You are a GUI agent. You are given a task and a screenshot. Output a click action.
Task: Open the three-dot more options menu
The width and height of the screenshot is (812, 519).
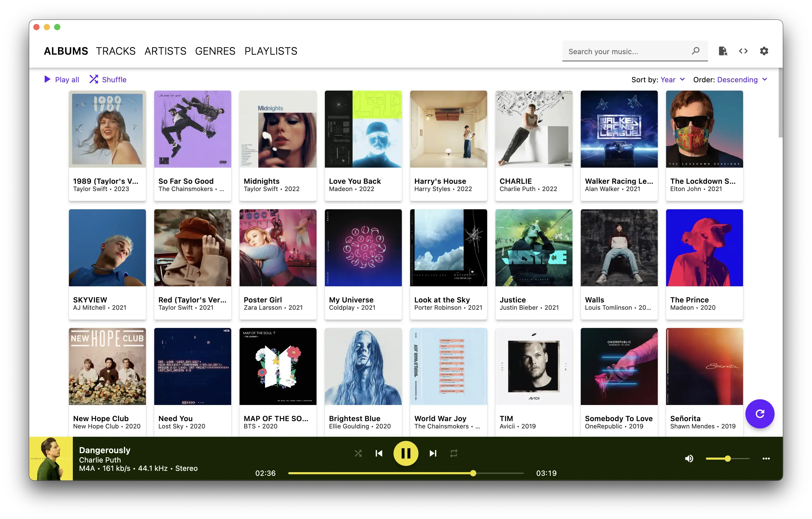tap(766, 459)
